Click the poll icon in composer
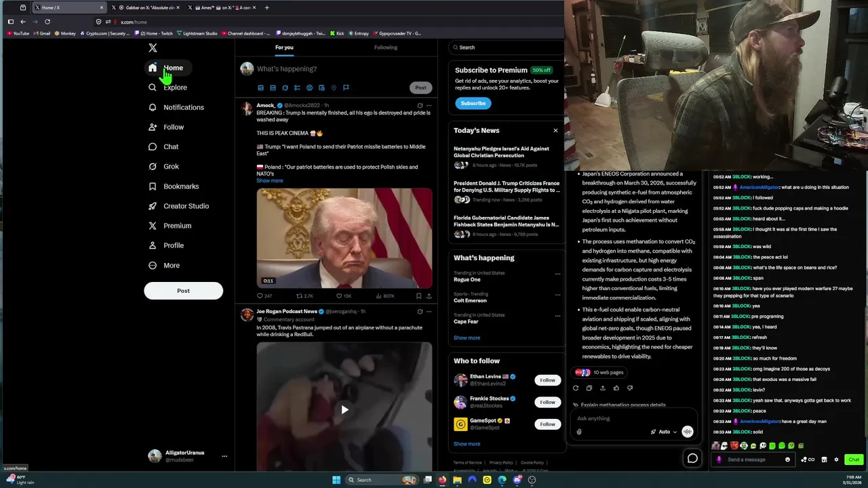The width and height of the screenshot is (868, 488). coord(297,87)
